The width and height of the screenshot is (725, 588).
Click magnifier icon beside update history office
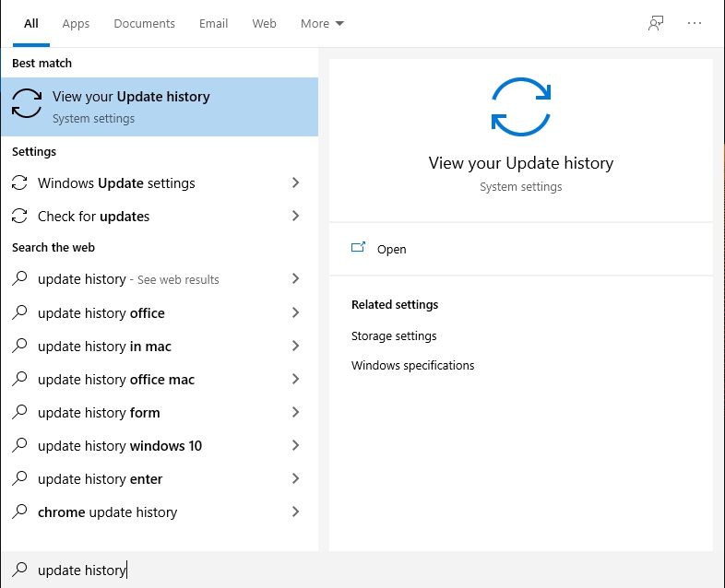click(19, 313)
